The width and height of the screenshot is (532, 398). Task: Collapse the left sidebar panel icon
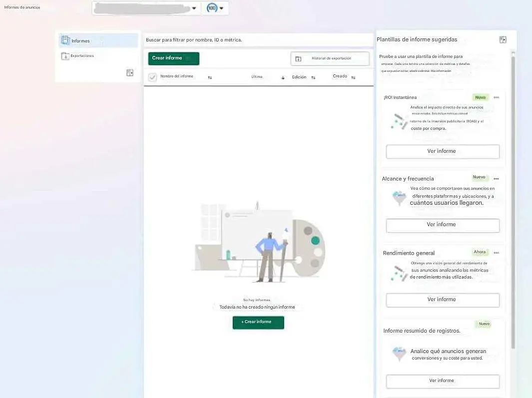click(x=130, y=73)
